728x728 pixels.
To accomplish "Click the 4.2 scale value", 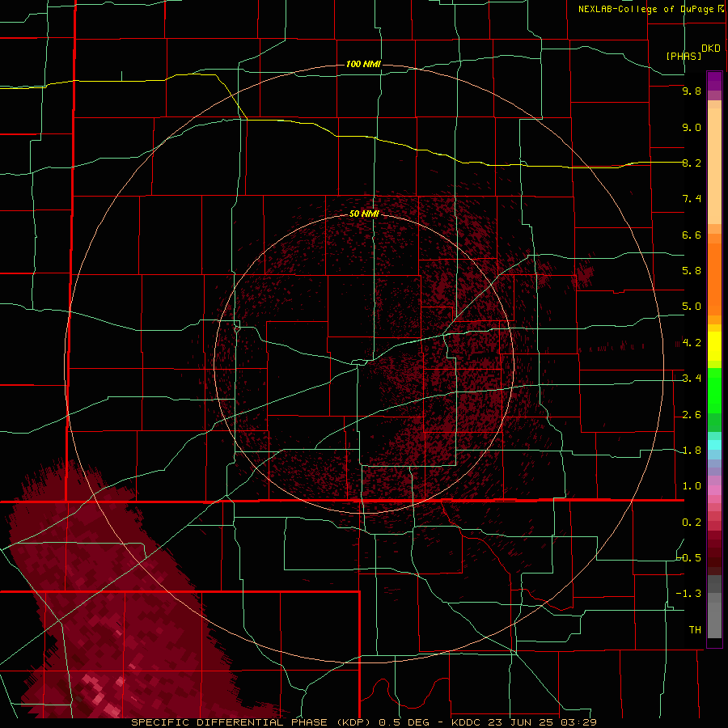I will coord(692,343).
